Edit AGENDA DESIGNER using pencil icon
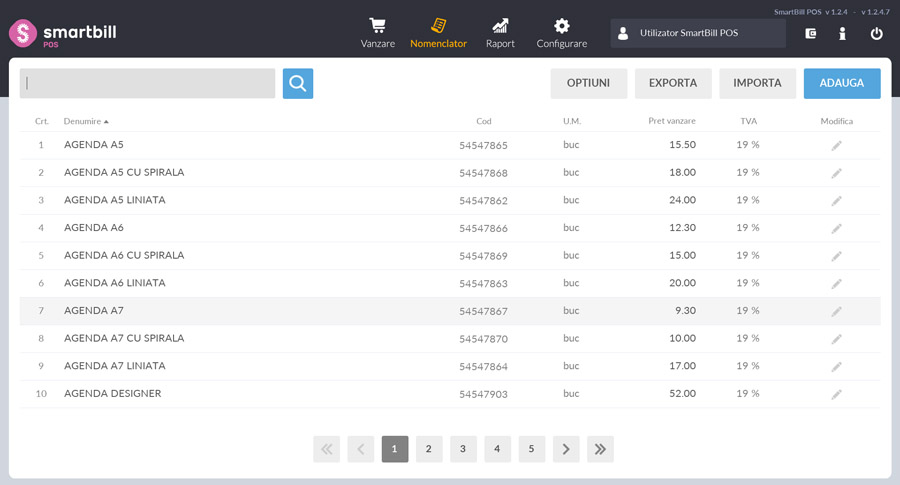 [836, 394]
